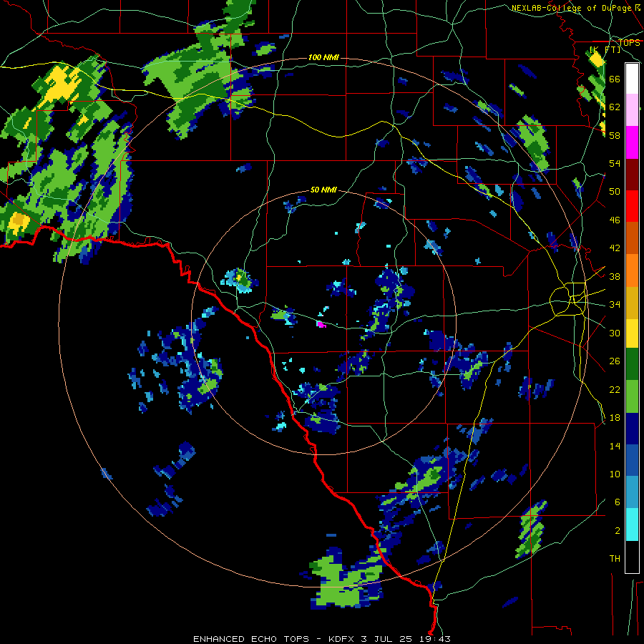The height and width of the screenshot is (644, 644).
Task: Click the K FT units label
Action: 605,50
